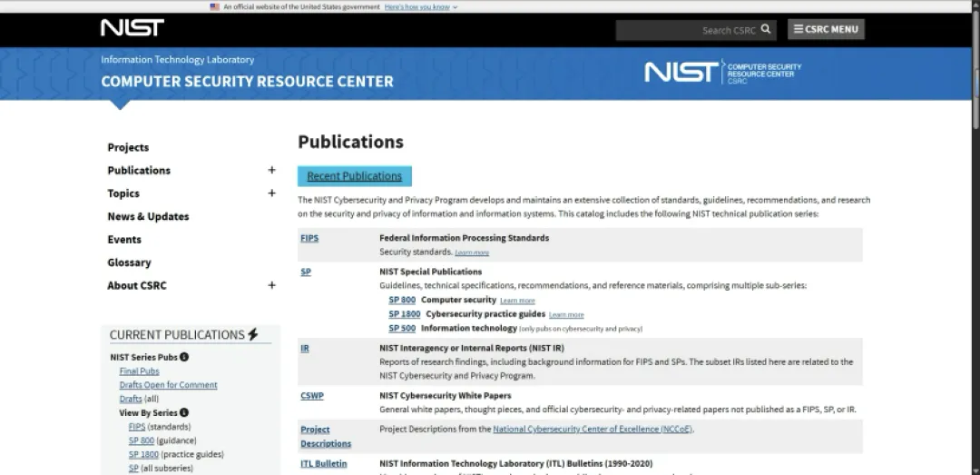Expand the About CSRC sidebar section
Image resolution: width=980 pixels, height=475 pixels.
pyautogui.click(x=271, y=285)
